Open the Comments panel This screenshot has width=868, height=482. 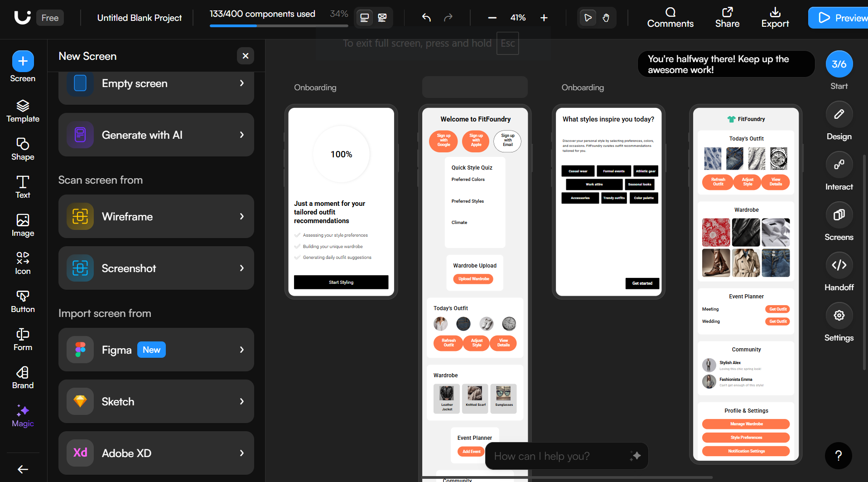(x=670, y=18)
